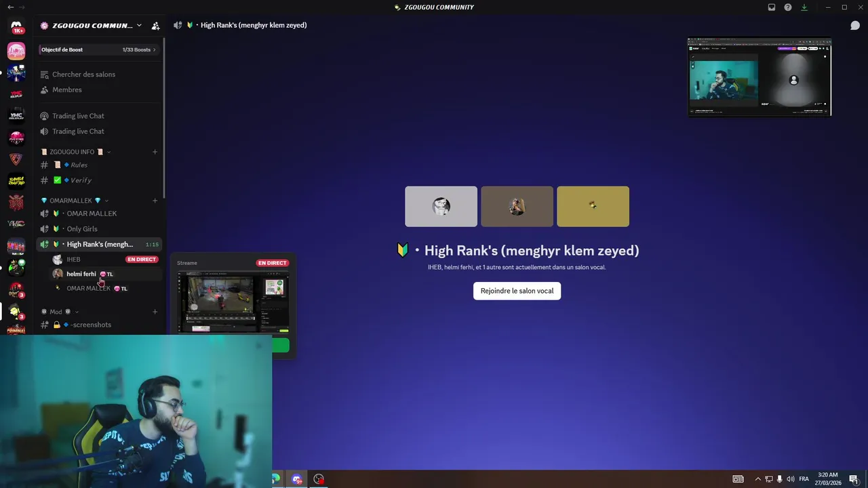The height and width of the screenshot is (488, 868).
Task: Click the High Rank's header channel title
Action: (254, 25)
